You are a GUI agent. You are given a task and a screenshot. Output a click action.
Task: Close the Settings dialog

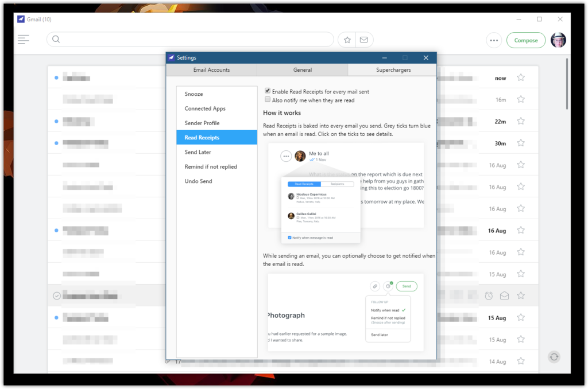pos(425,57)
